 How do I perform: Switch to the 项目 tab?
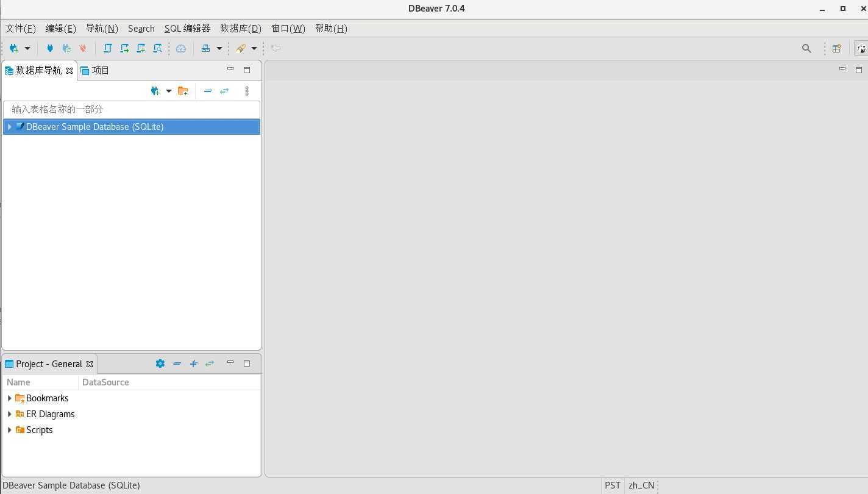click(95, 71)
